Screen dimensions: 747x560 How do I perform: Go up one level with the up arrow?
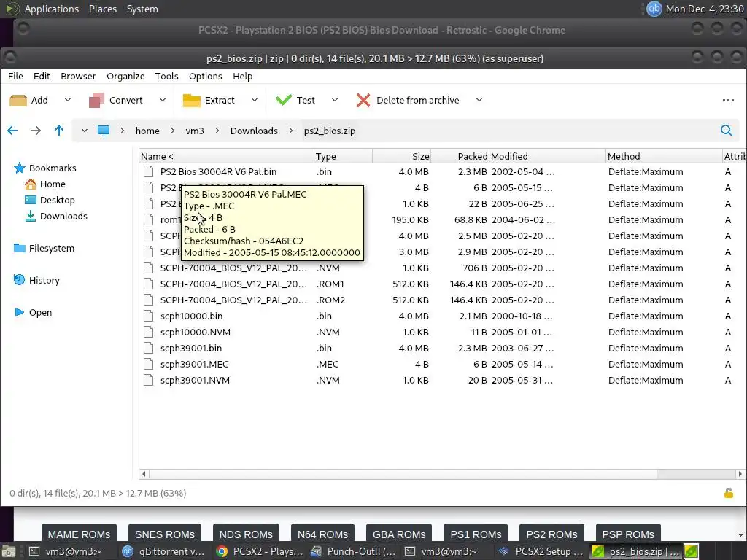point(59,131)
